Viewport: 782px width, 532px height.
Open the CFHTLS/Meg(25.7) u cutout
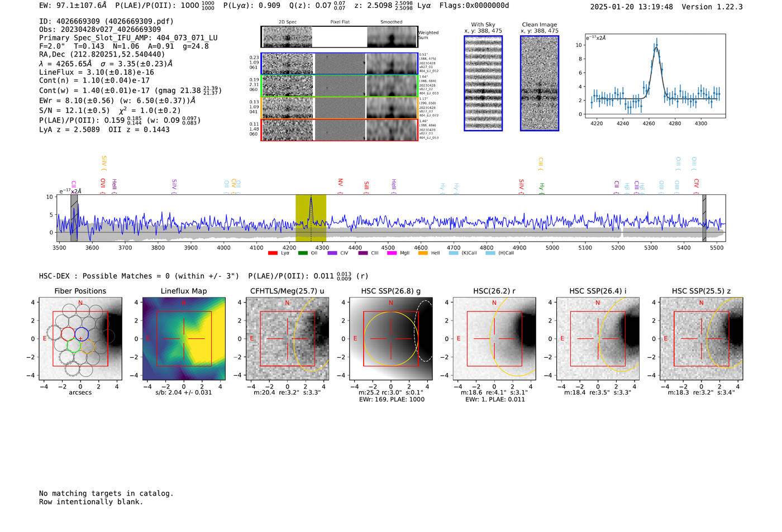[288, 339]
